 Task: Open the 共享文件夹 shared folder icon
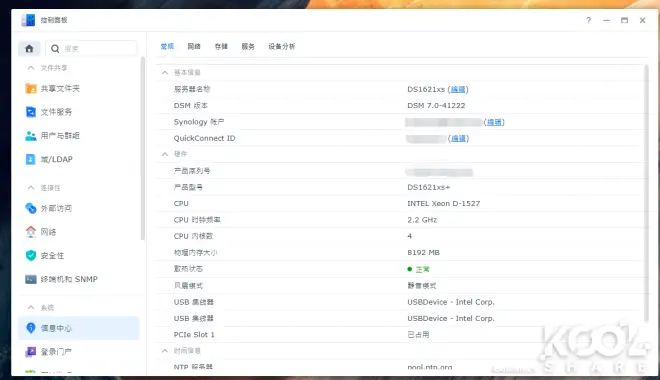[31, 88]
